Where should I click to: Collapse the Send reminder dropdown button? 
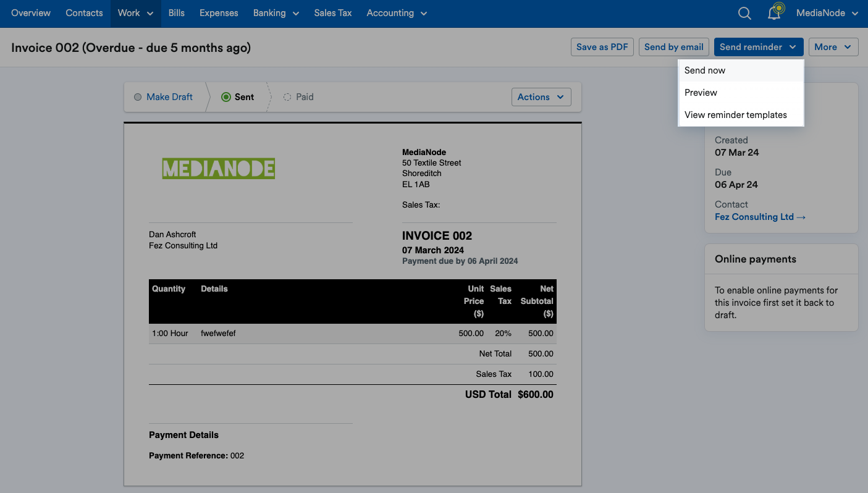[759, 47]
